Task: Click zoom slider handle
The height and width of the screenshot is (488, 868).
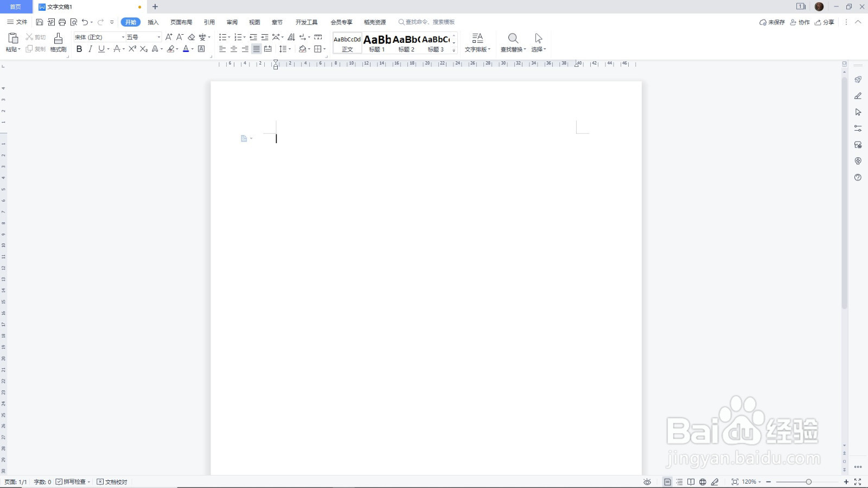Action: 808,481
